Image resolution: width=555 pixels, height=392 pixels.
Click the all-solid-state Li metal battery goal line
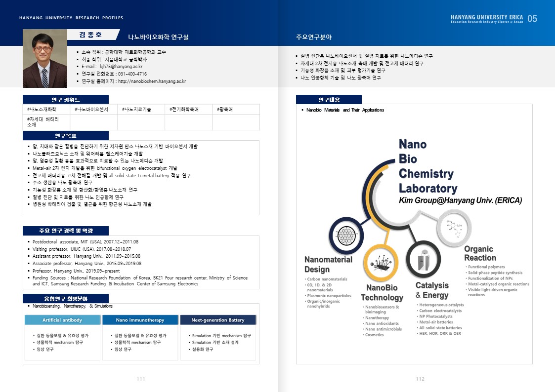(x=112, y=175)
